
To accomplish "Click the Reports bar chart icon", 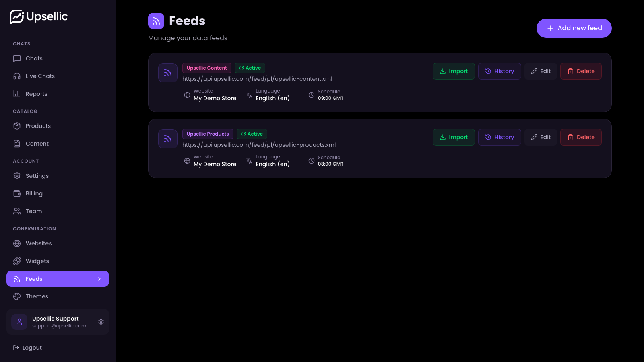I will point(17,93).
